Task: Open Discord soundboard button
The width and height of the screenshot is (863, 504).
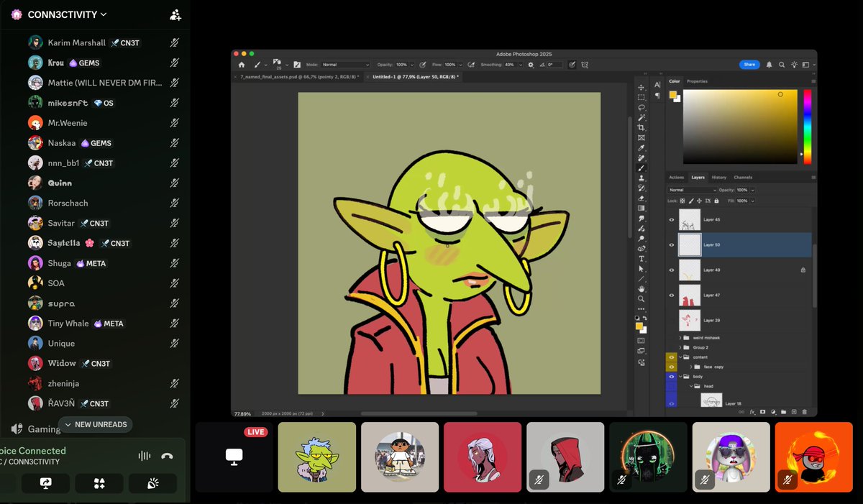Action: [x=152, y=484]
